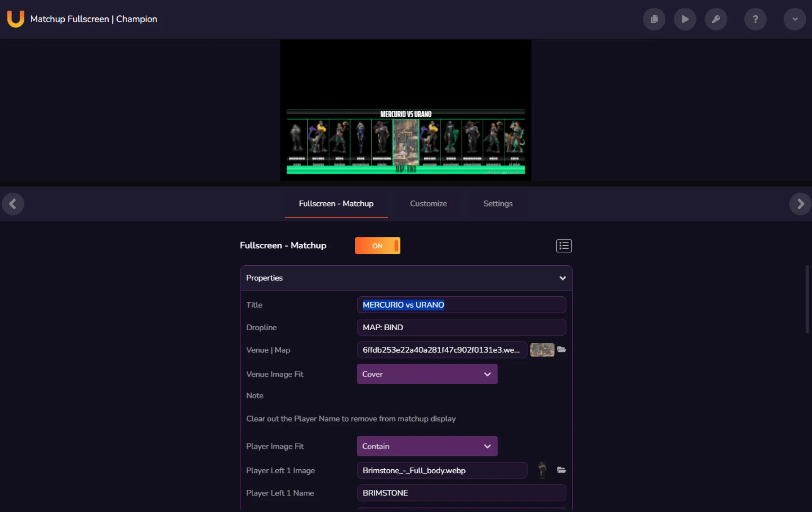Viewport: 812px width, 512px height.
Task: Collapse the Properties section chevron
Action: point(562,278)
